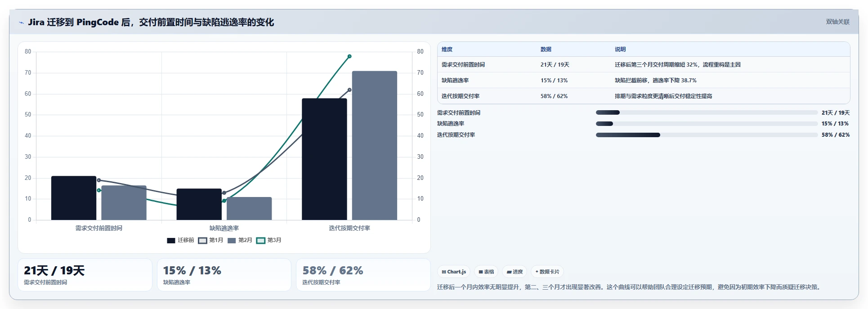Screen dimensions: 868x309
Task: Select the gray 第2月 bar for 缺陷逃逸率
Action: (249, 208)
